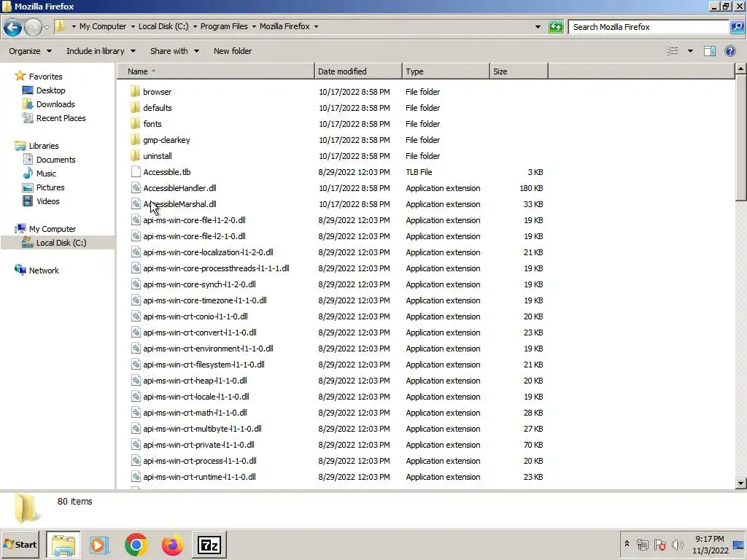Select AccessibleMarshal.dll file name
747x560 pixels.
coord(179,204)
